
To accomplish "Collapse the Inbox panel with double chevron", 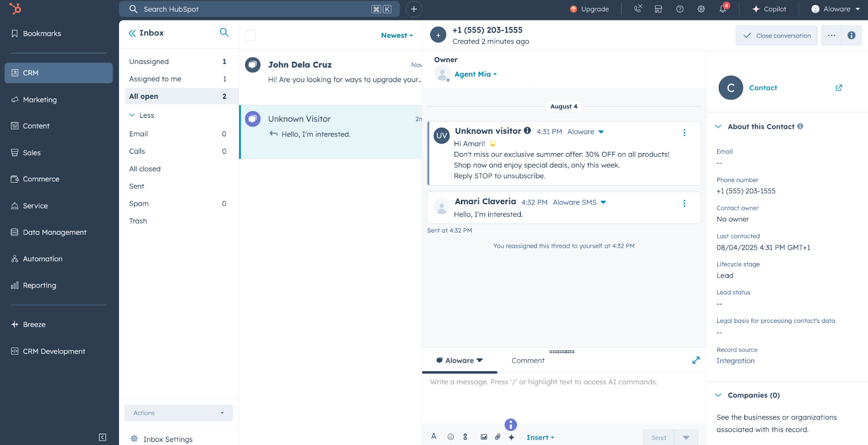I will click(132, 33).
